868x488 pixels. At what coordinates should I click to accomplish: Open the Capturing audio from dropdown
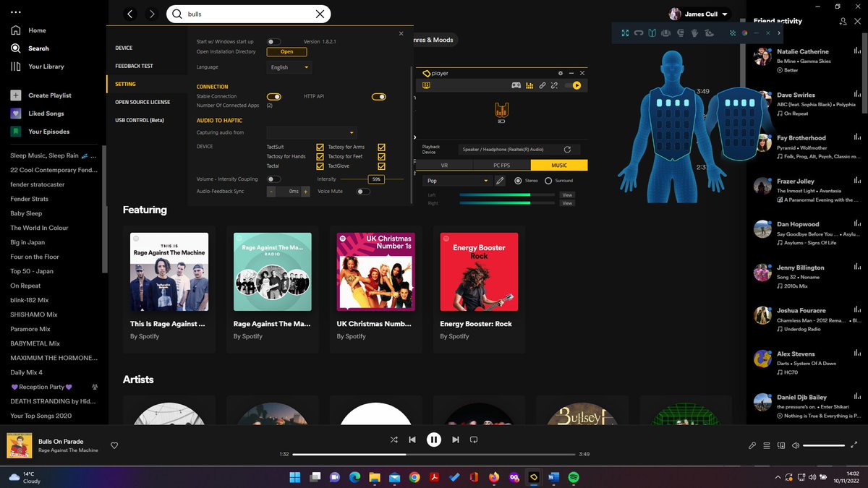pyautogui.click(x=312, y=132)
